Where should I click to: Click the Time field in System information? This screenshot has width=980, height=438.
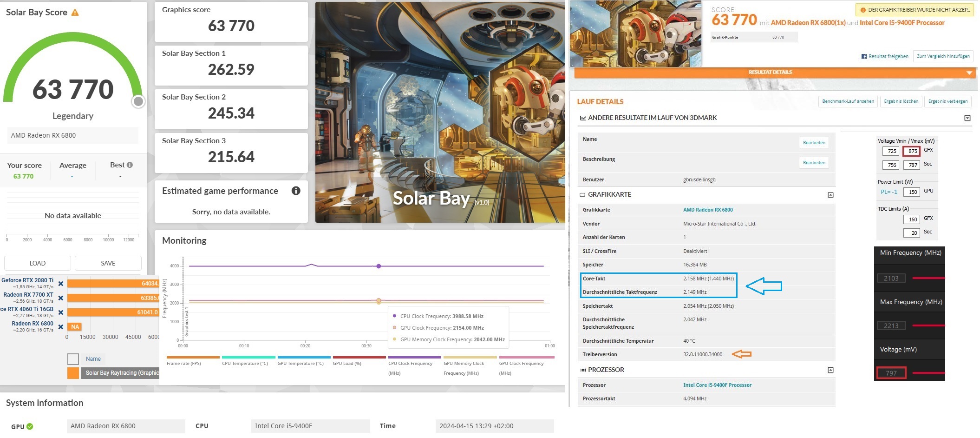pyautogui.click(x=495, y=426)
